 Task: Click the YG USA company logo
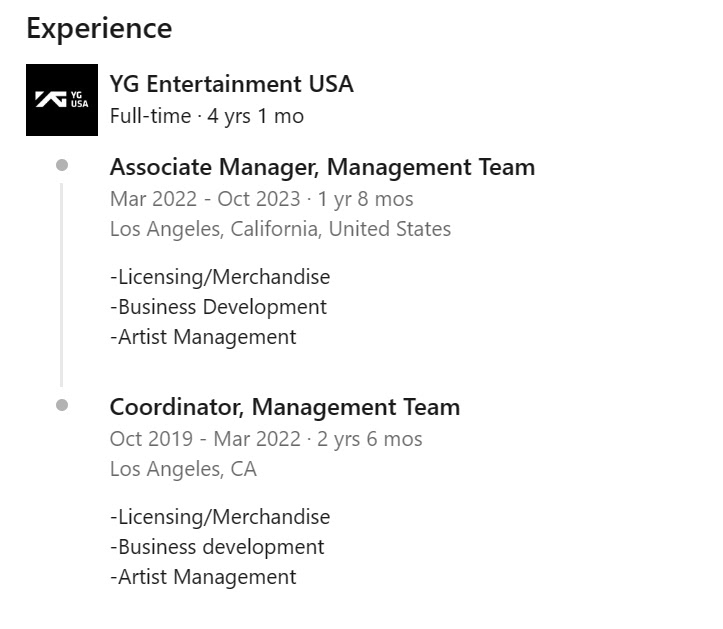pyautogui.click(x=62, y=100)
